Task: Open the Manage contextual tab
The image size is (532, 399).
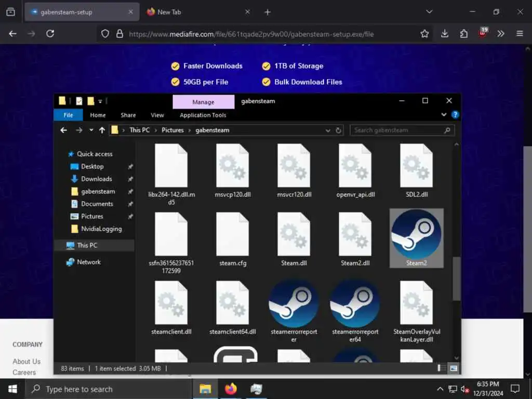Action: pyautogui.click(x=204, y=102)
